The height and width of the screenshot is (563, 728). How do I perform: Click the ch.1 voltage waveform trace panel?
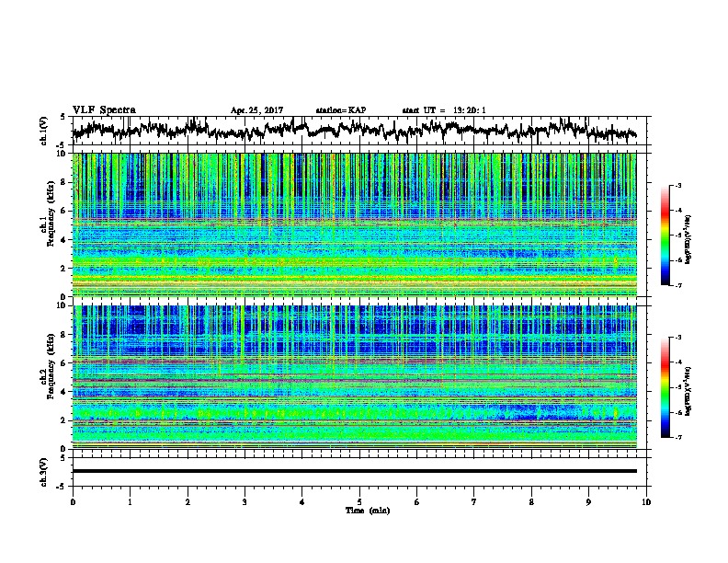pos(358,131)
